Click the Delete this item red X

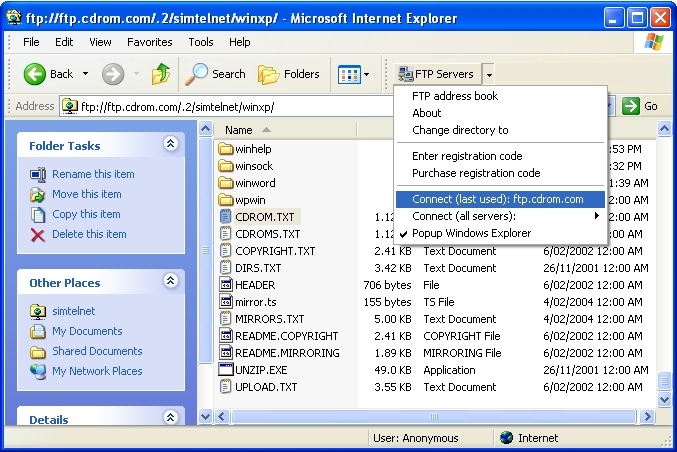point(38,234)
